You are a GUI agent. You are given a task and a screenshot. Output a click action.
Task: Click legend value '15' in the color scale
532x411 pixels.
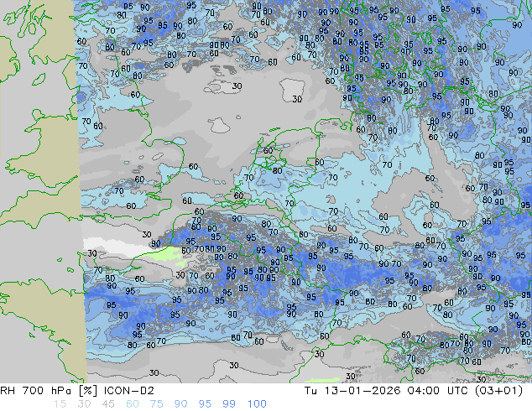tap(60, 404)
